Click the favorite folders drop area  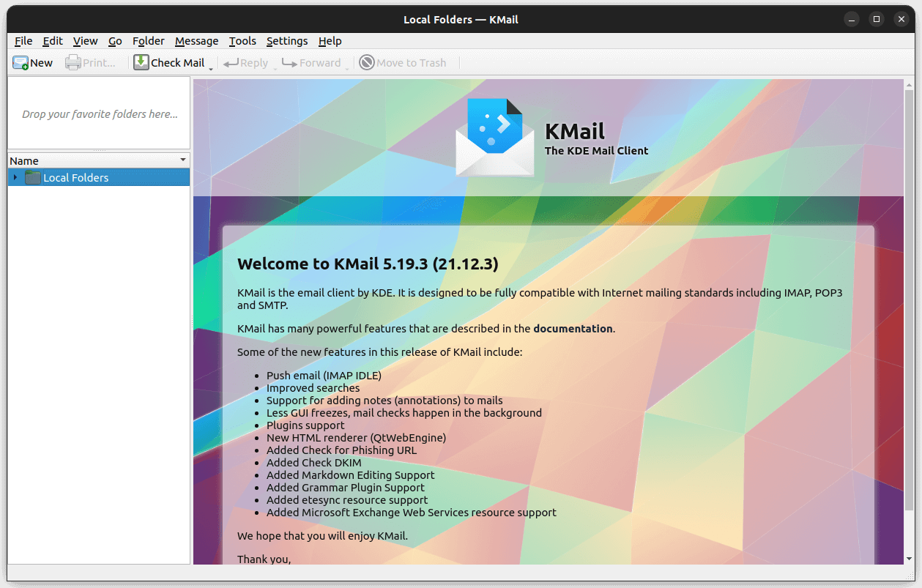99,113
